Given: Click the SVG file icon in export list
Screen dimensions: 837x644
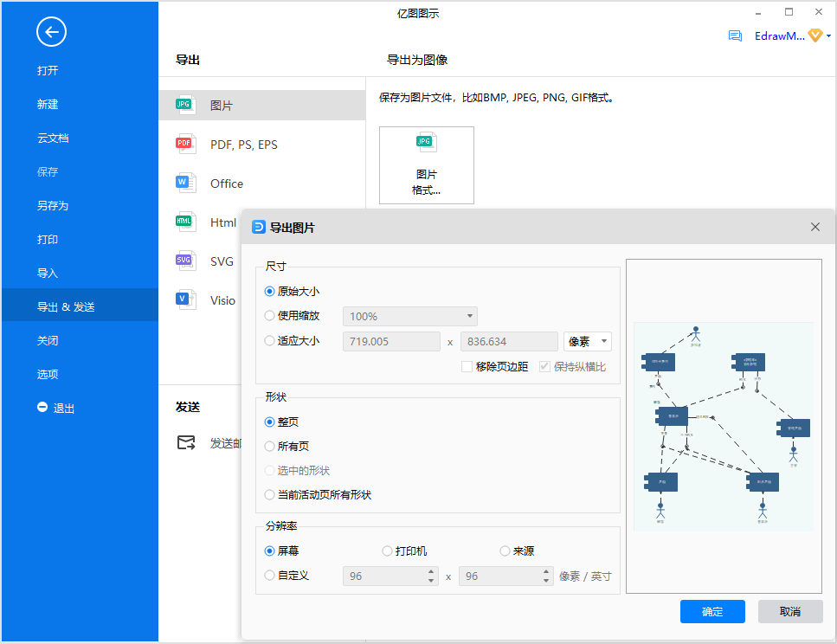Looking at the screenshot, I should [185, 261].
